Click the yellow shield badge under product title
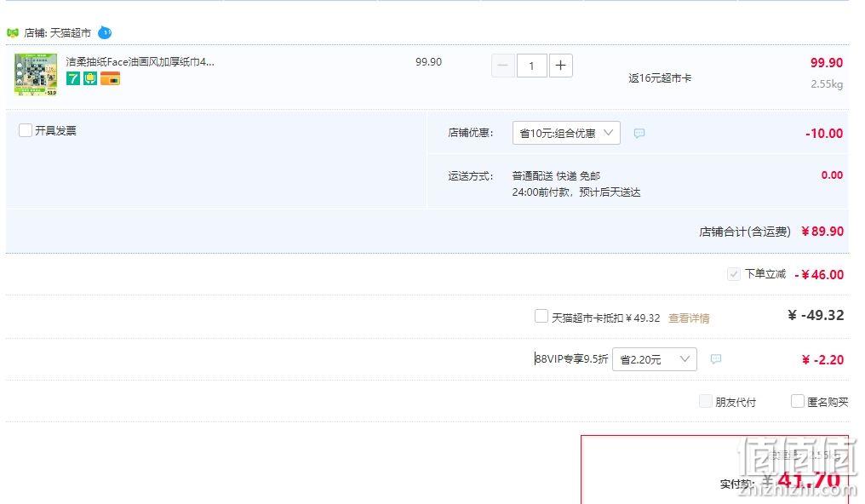Screen dimensions: 865x504 pyautogui.click(x=90, y=79)
